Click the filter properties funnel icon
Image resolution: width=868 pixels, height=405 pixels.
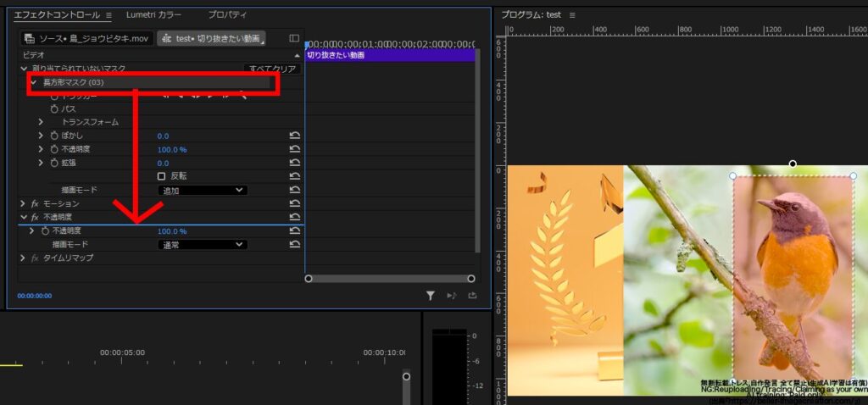(430, 296)
